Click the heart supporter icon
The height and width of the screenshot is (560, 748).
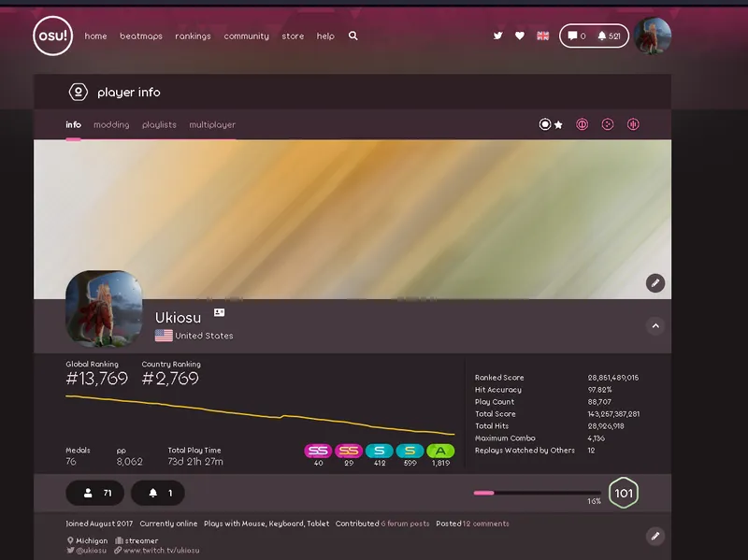520,36
